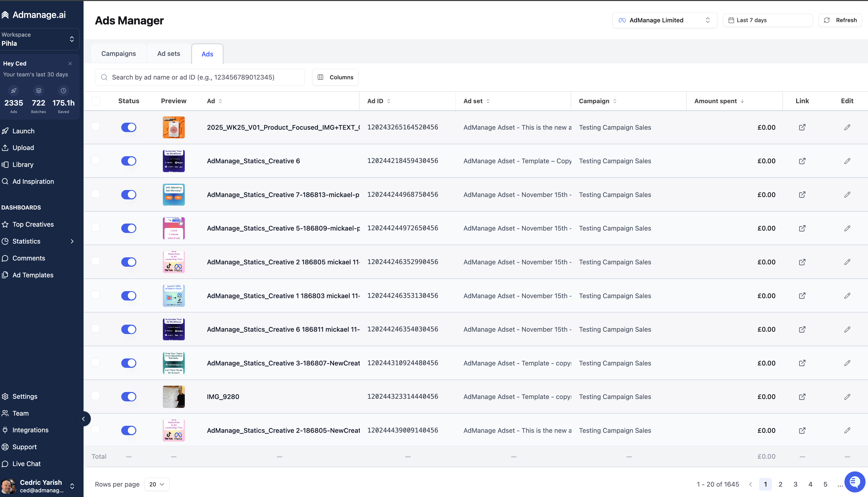Disable the status toggle for AdManage_Statics_Creative 6
The width and height of the screenshot is (868, 497).
click(x=129, y=161)
